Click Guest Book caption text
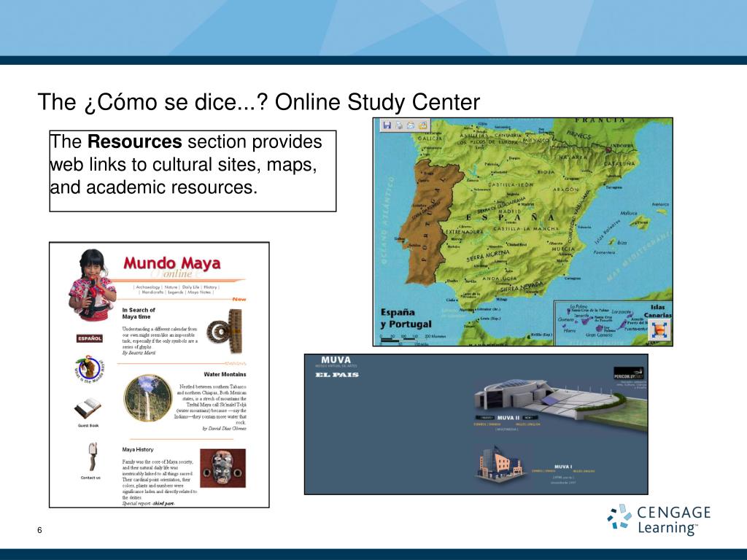Screen dimensions: 747x560 (x=88, y=426)
